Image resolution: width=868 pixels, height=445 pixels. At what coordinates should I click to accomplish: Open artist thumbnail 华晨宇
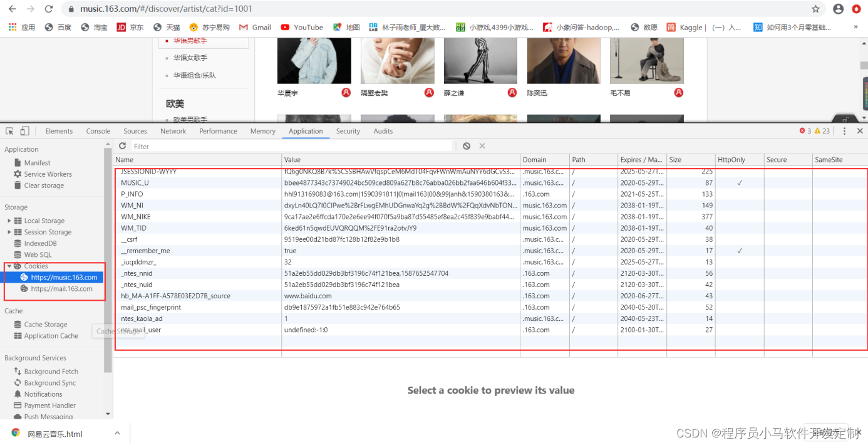pyautogui.click(x=314, y=60)
